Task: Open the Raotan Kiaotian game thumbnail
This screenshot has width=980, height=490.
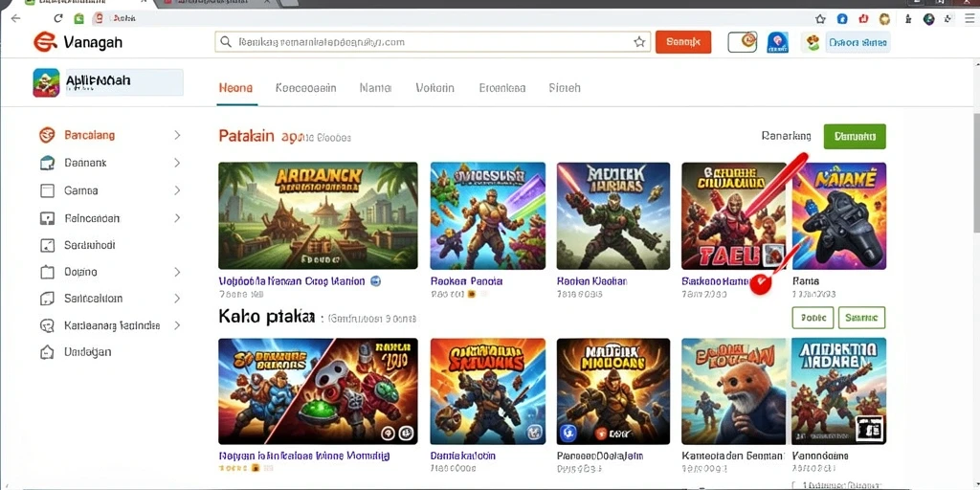Action: pyautogui.click(x=613, y=215)
